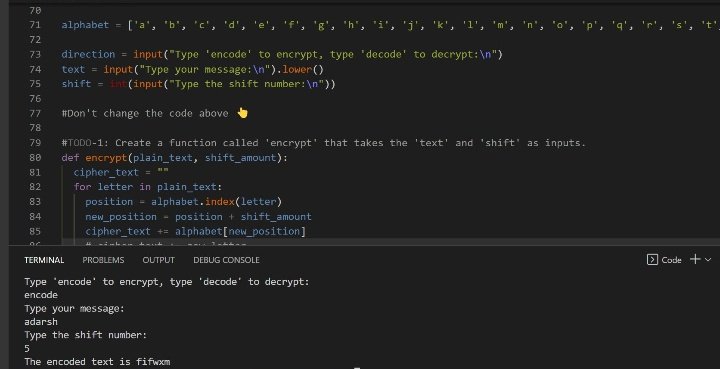Click the '.lower()' method call
This screenshot has height=369, width=720.
click(300, 69)
